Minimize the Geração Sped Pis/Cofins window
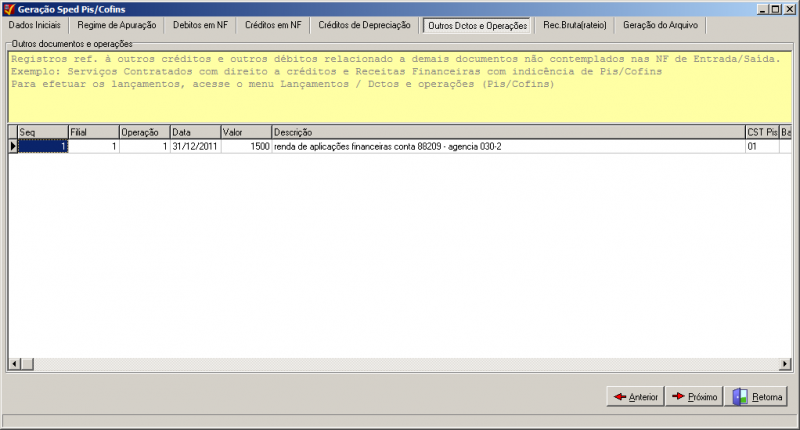This screenshot has width=800, height=430. click(x=763, y=9)
